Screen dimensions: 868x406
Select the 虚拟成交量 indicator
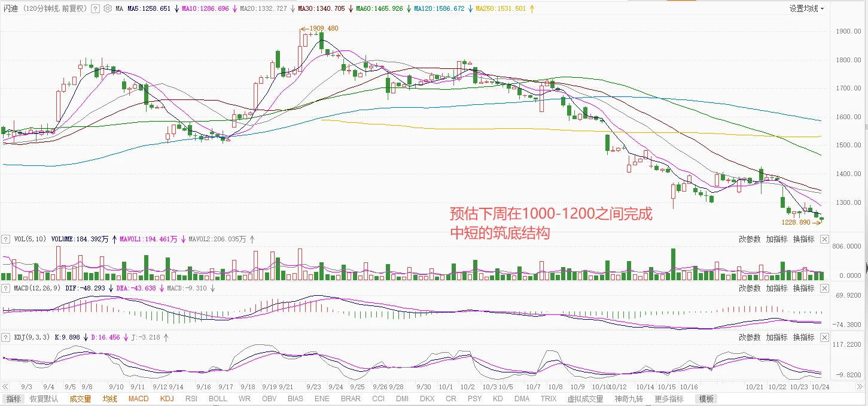pos(585,399)
